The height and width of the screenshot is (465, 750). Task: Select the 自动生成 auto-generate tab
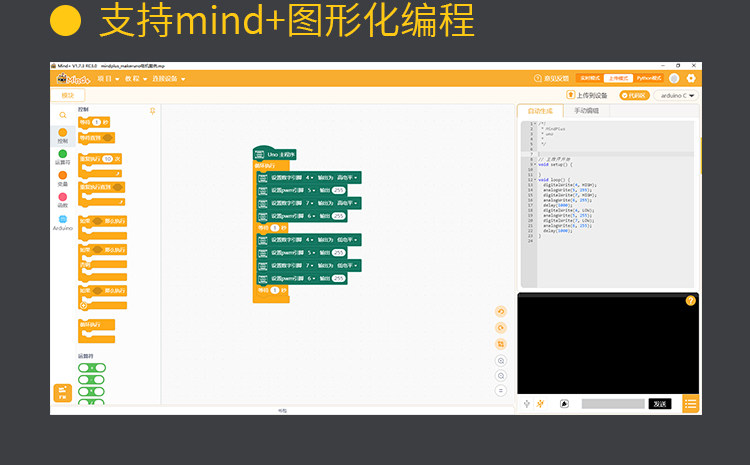pos(540,111)
